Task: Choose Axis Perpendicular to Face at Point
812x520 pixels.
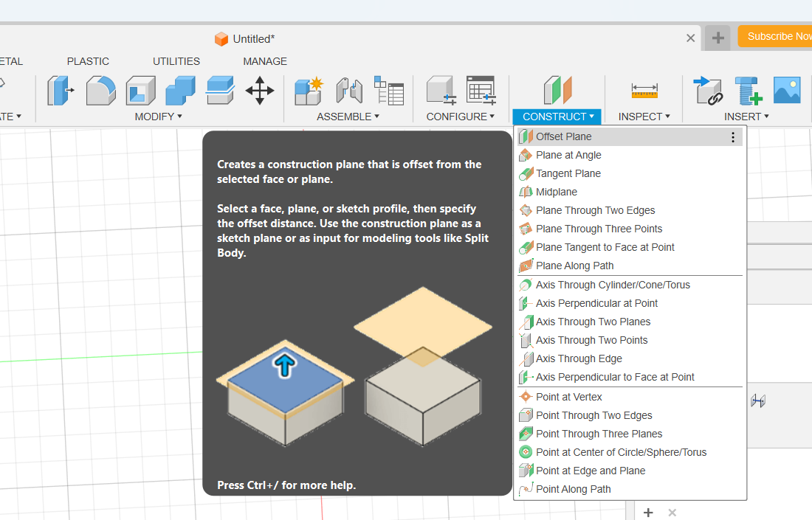Action: tap(630, 377)
